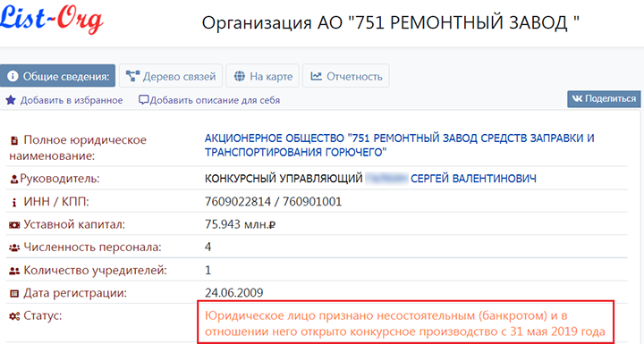
Task: Click Добавить в избранное link
Action: pos(72,101)
